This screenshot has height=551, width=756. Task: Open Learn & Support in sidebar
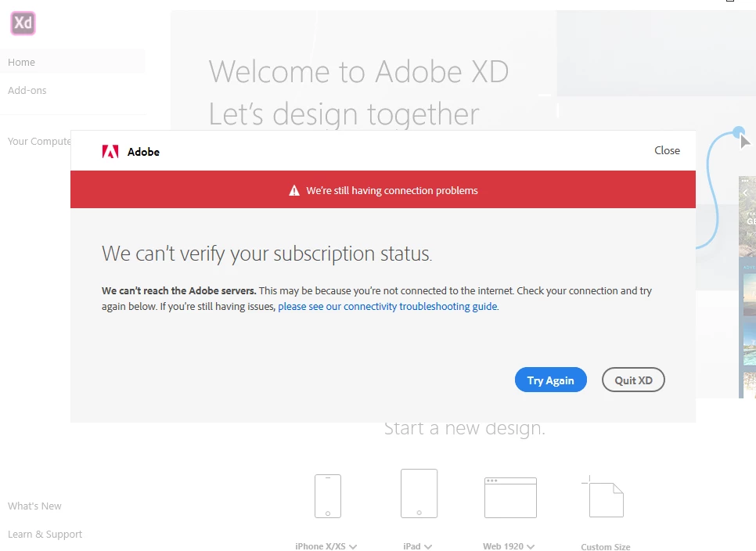45,534
